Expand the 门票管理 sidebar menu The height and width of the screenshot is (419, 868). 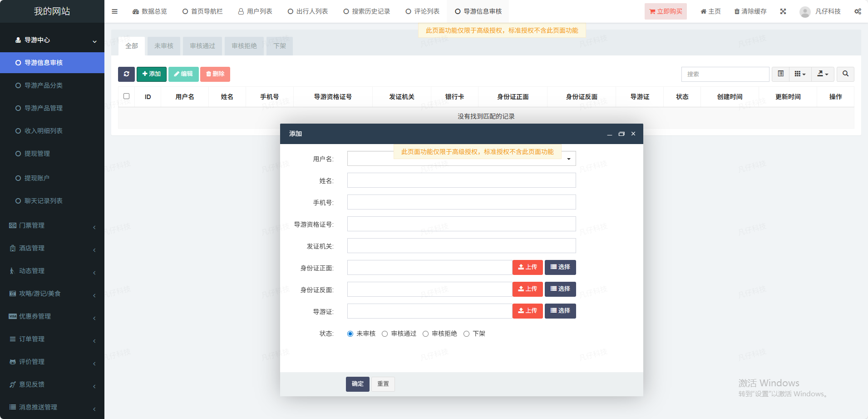(52, 225)
